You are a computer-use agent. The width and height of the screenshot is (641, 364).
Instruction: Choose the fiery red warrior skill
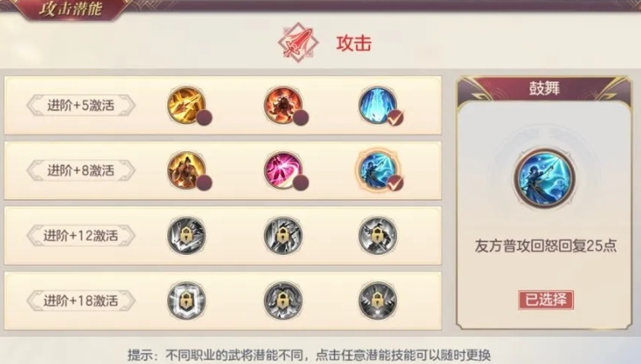283,105
